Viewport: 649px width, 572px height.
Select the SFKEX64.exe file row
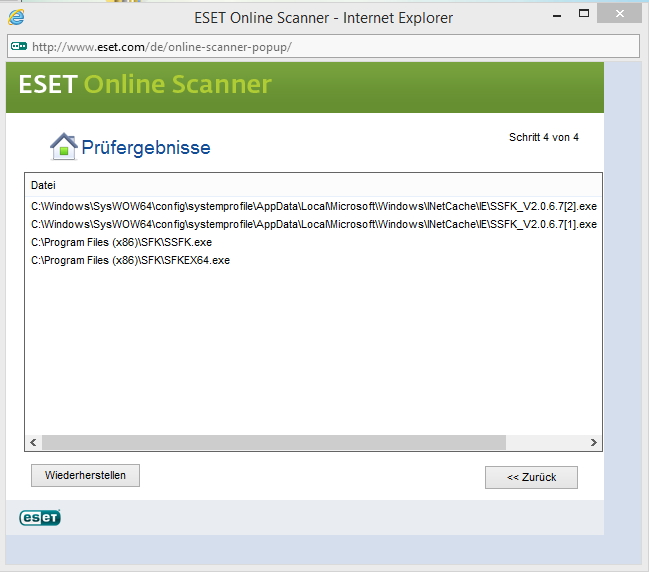pyautogui.click(x=131, y=260)
